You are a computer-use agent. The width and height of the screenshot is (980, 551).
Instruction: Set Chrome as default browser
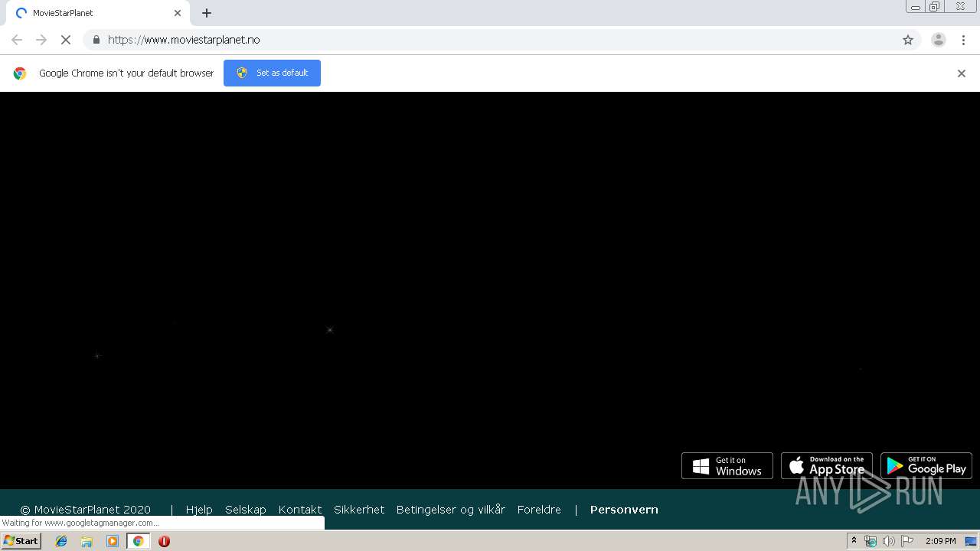click(272, 73)
